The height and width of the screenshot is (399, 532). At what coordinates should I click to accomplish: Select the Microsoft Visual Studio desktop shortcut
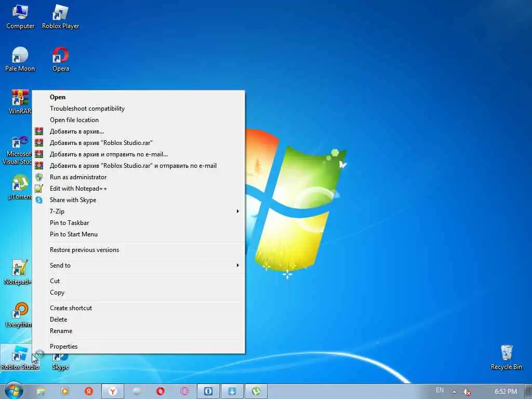(17, 150)
